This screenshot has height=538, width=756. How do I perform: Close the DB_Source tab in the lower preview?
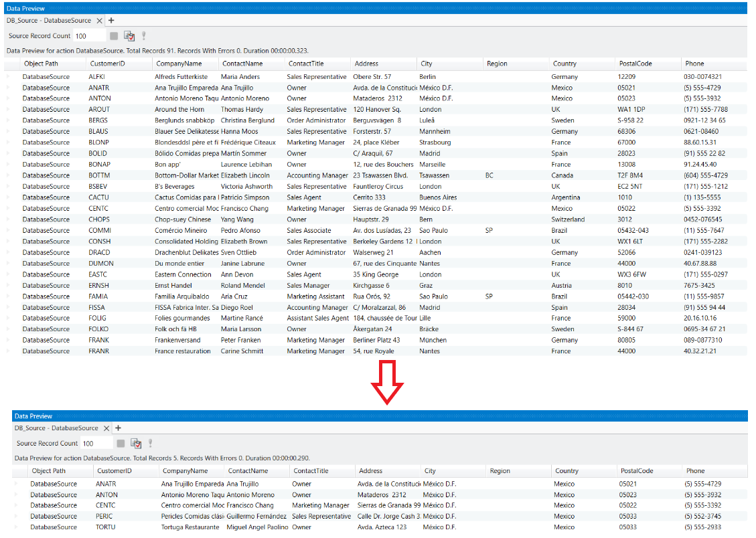coord(106,428)
